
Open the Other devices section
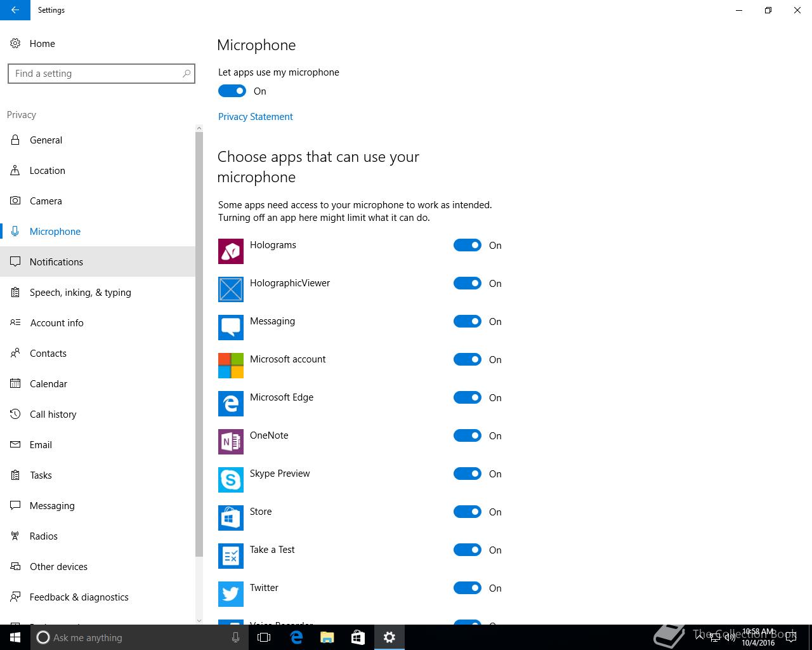tap(98, 566)
